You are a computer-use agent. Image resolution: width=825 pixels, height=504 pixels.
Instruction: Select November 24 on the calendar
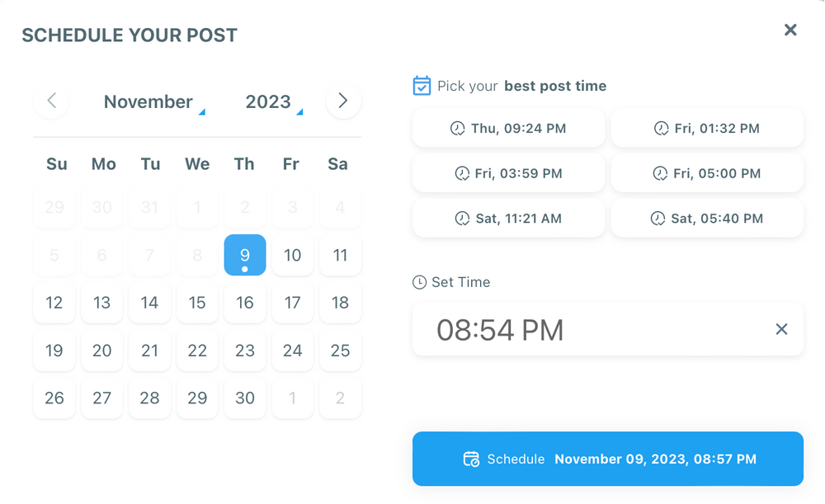[292, 351]
